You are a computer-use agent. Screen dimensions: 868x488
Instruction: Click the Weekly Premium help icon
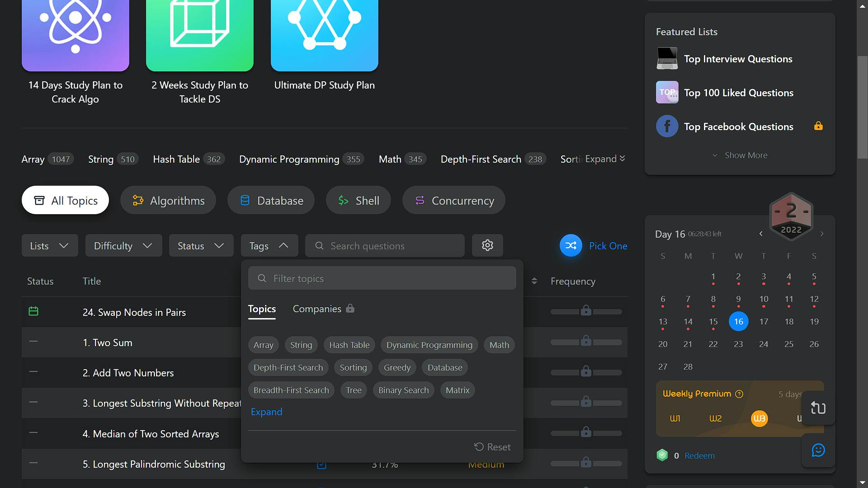739,394
